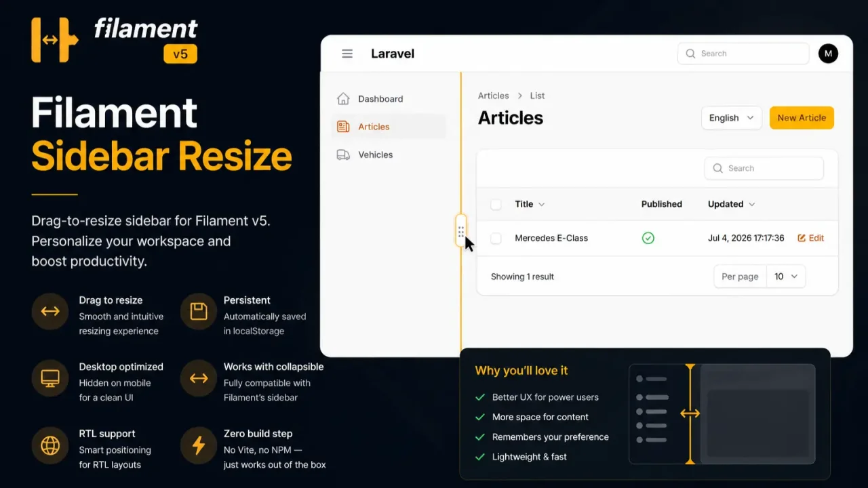
Task: Click the user avatar M
Action: click(828, 54)
